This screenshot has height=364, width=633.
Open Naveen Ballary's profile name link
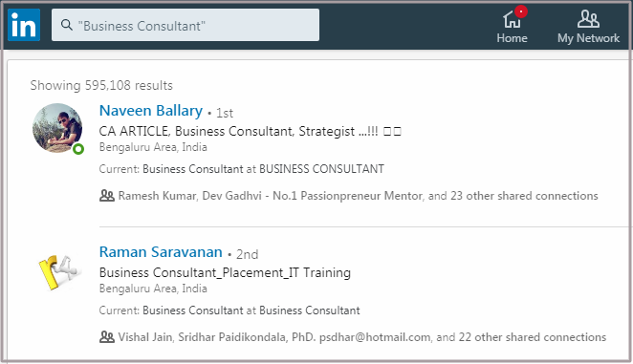tap(151, 111)
